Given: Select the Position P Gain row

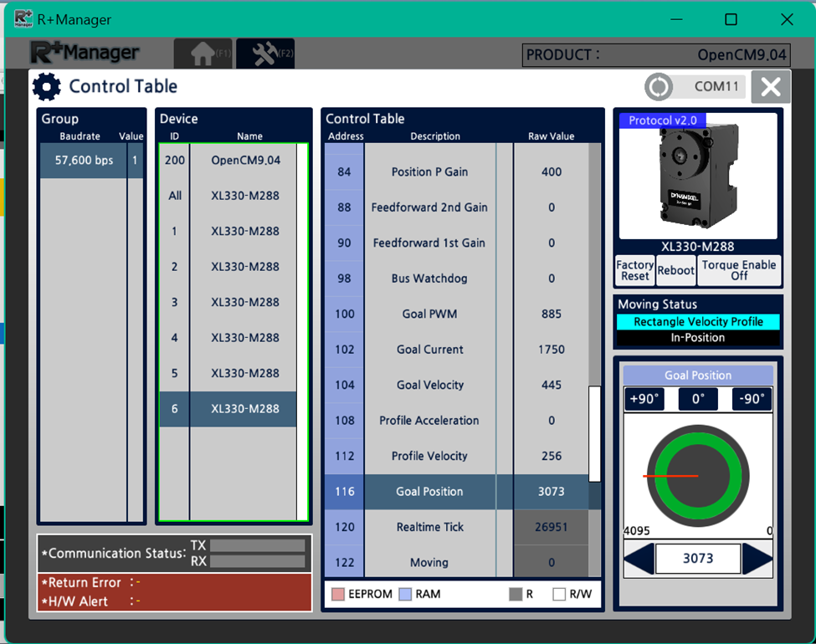Looking at the screenshot, I should coord(456,172).
